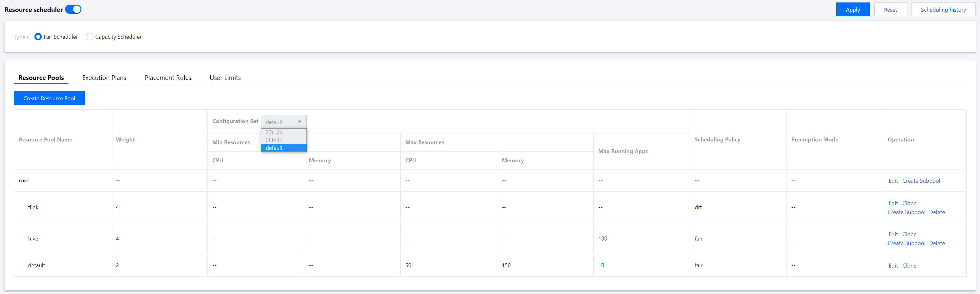Clone the hive resource pool
Screen dimensions: 980x294
909,235
